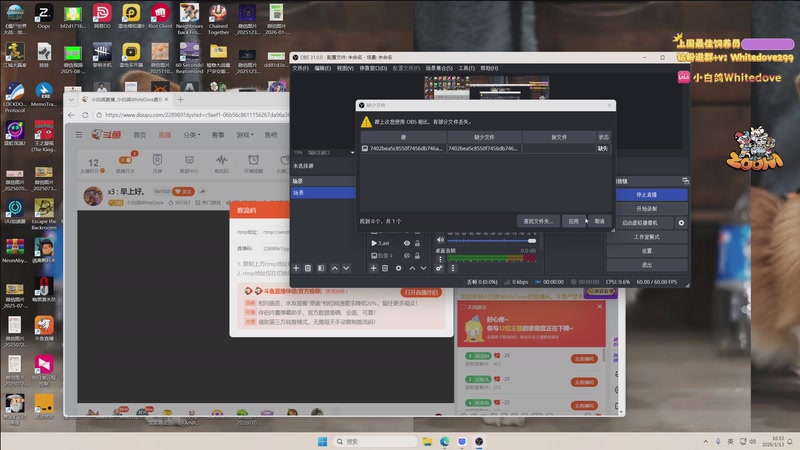
Task: Open Settings from OBS controls
Action: pyautogui.click(x=646, y=251)
